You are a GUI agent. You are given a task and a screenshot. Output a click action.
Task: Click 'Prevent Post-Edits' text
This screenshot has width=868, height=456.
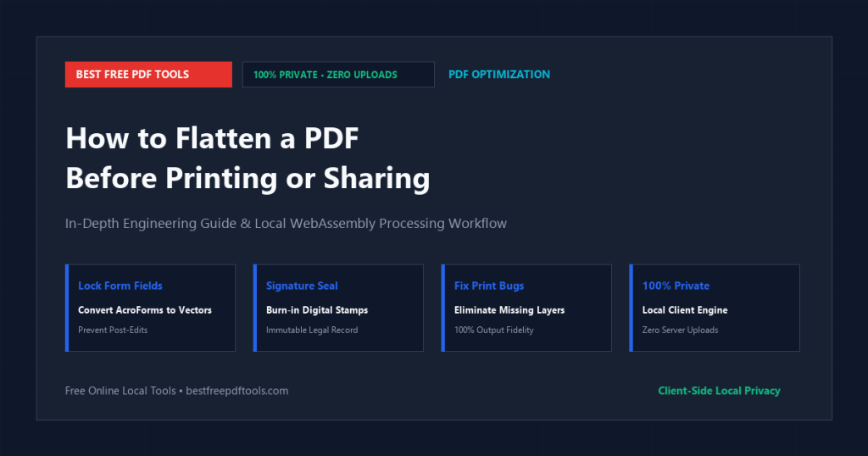tap(113, 330)
